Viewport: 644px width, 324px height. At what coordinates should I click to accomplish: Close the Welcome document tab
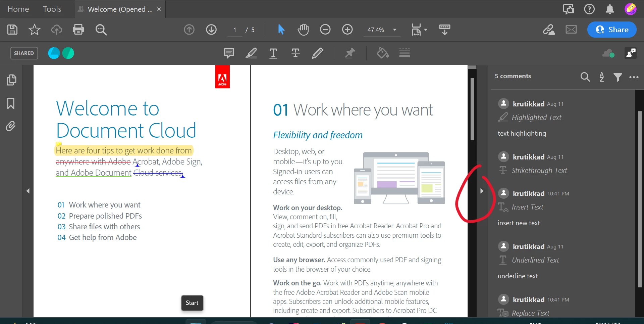159,9
